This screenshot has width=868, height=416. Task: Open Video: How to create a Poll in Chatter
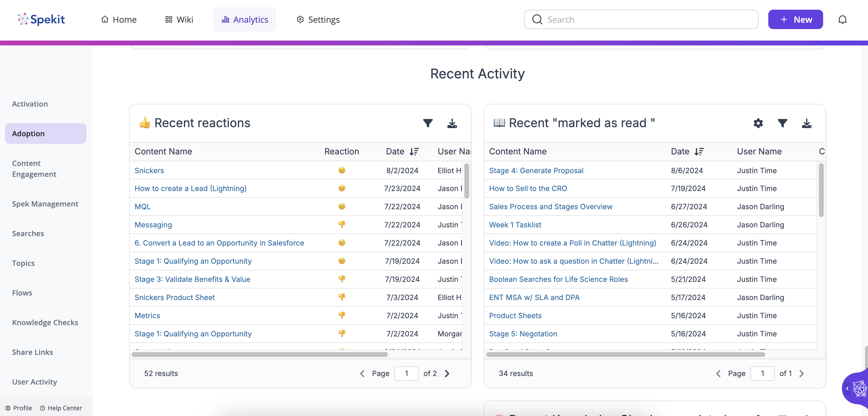pos(573,243)
